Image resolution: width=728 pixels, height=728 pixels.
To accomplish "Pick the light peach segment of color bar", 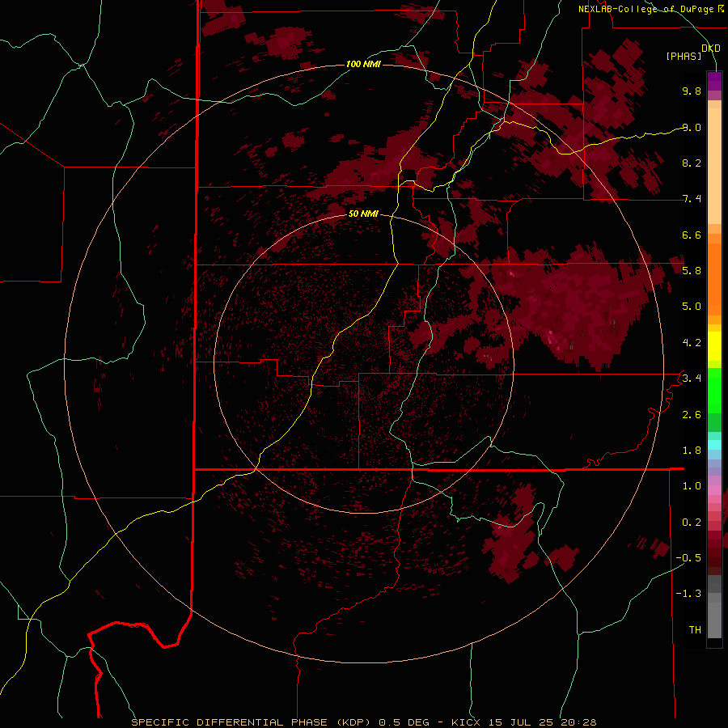I will pyautogui.click(x=714, y=166).
